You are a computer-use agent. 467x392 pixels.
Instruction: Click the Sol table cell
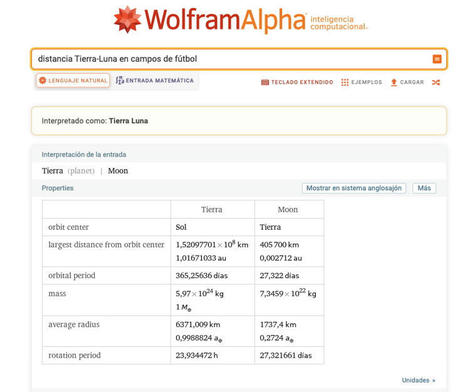181,227
